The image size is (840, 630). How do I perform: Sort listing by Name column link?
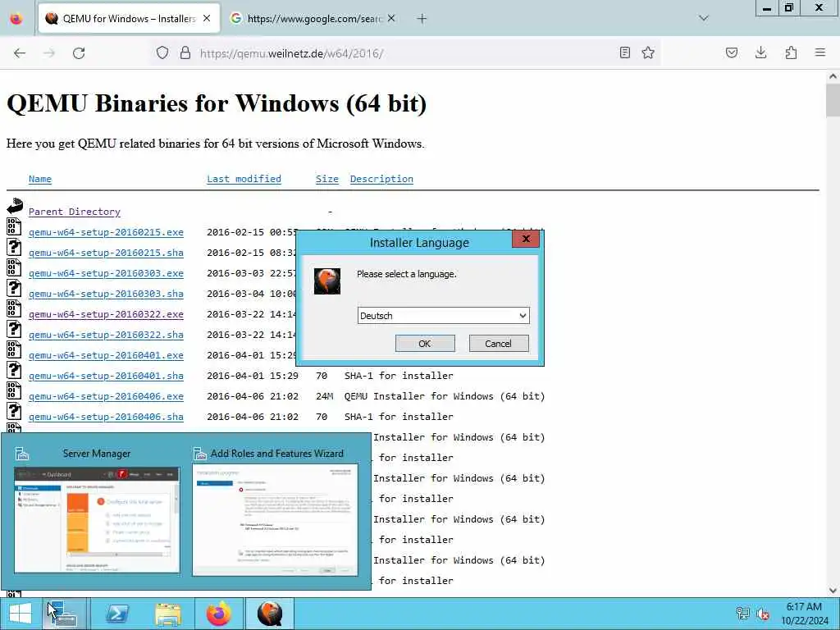(x=40, y=179)
